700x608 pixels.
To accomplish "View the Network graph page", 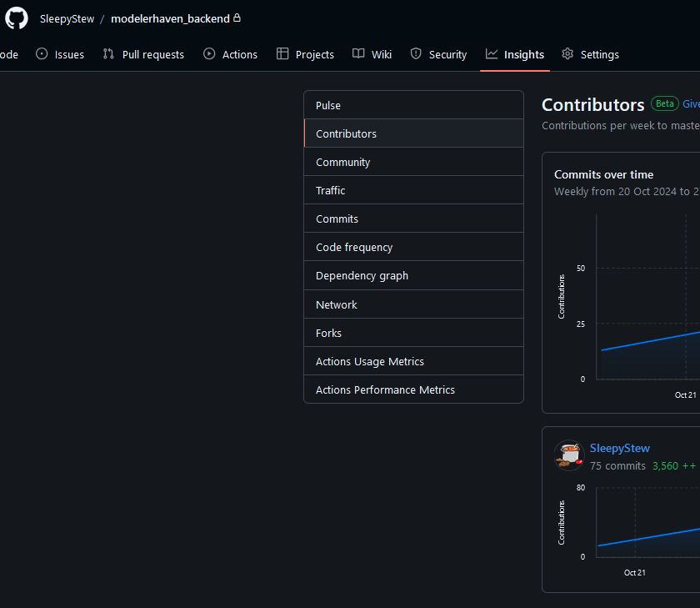I will (337, 304).
